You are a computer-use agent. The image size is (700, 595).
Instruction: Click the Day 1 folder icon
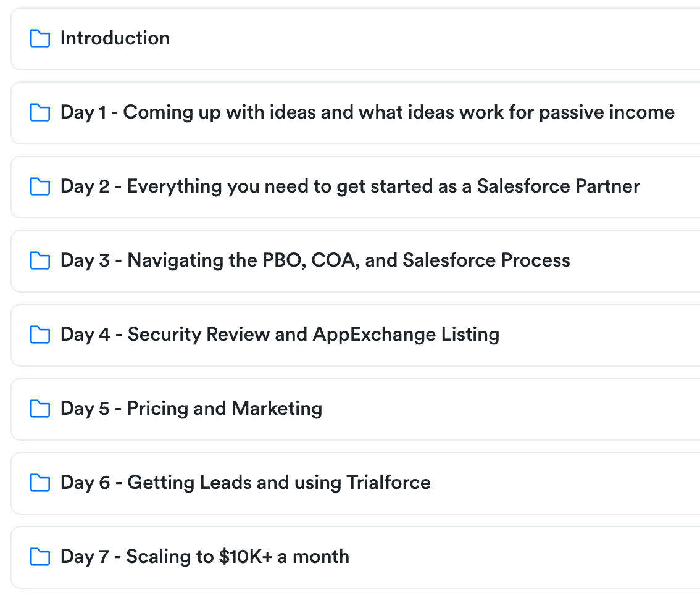(40, 113)
